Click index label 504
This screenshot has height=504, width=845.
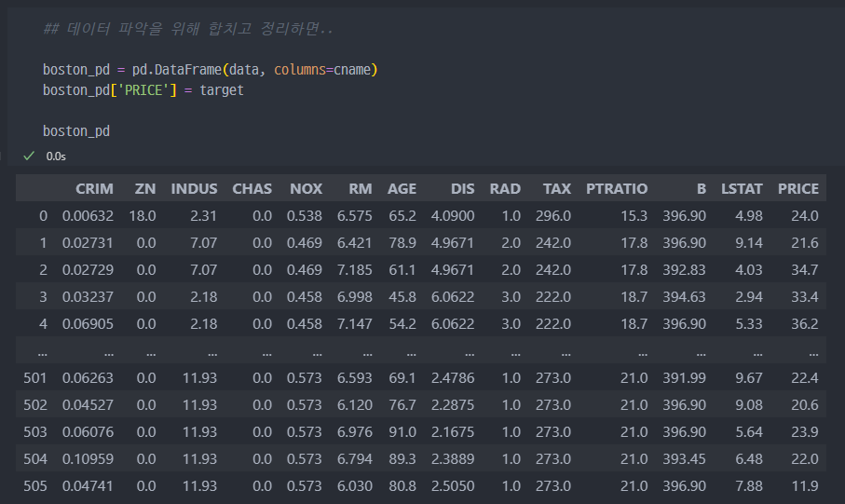pos(35,458)
